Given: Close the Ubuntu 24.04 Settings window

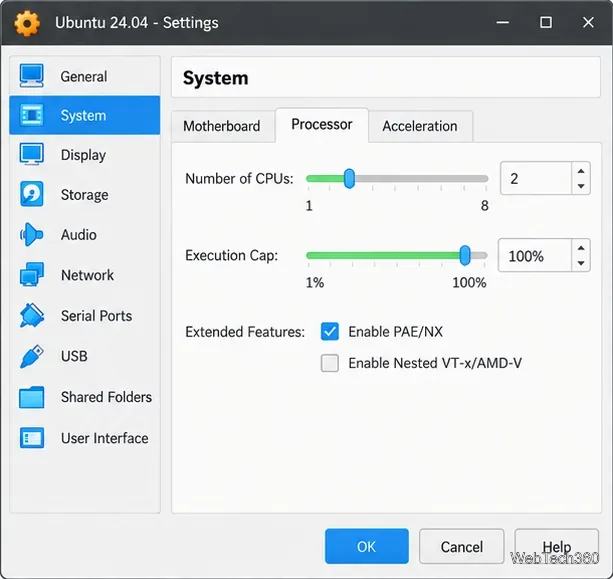Looking at the screenshot, I should tap(588, 22).
